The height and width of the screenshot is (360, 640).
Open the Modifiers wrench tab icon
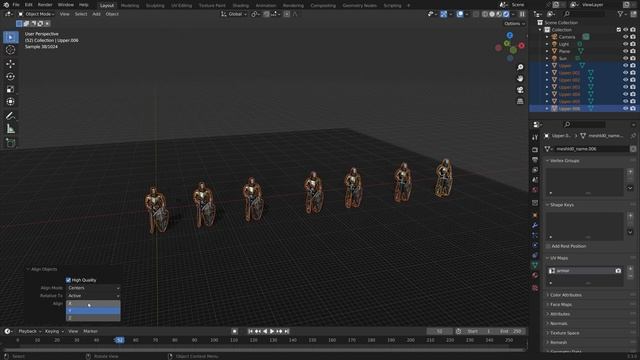(x=535, y=225)
